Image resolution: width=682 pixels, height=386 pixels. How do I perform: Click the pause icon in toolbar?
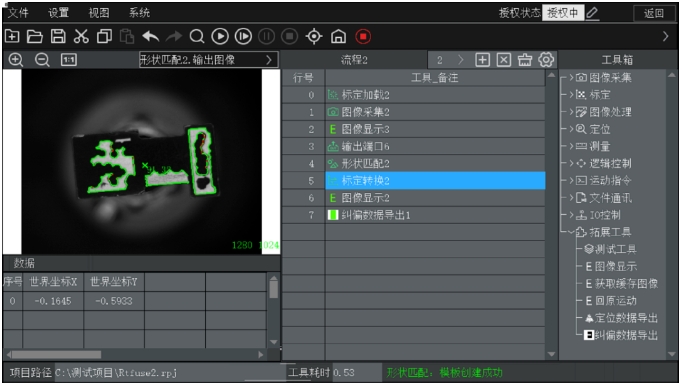tap(267, 36)
